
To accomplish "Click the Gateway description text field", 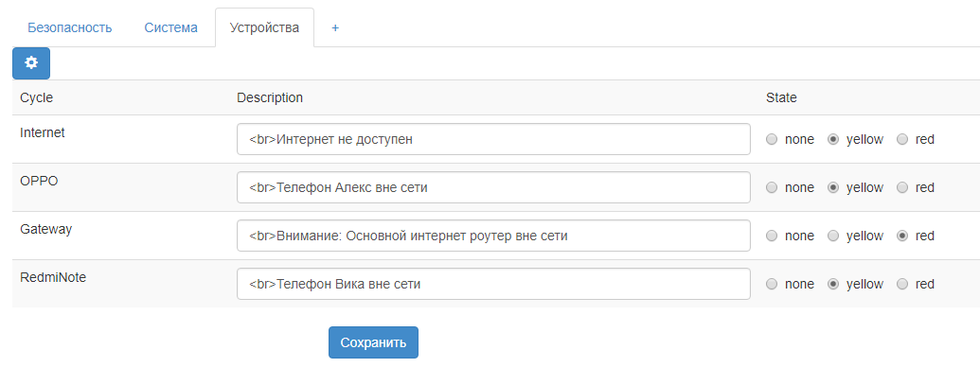I will coord(493,236).
